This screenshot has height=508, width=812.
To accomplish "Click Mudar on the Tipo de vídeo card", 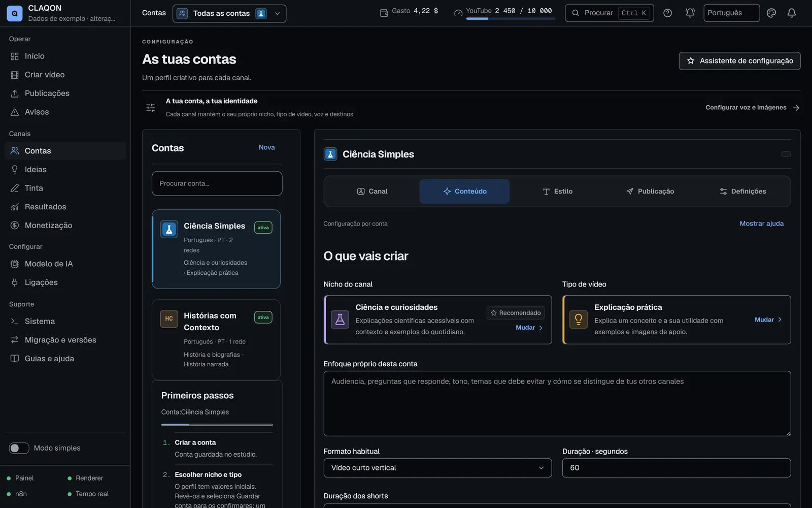I will [768, 320].
